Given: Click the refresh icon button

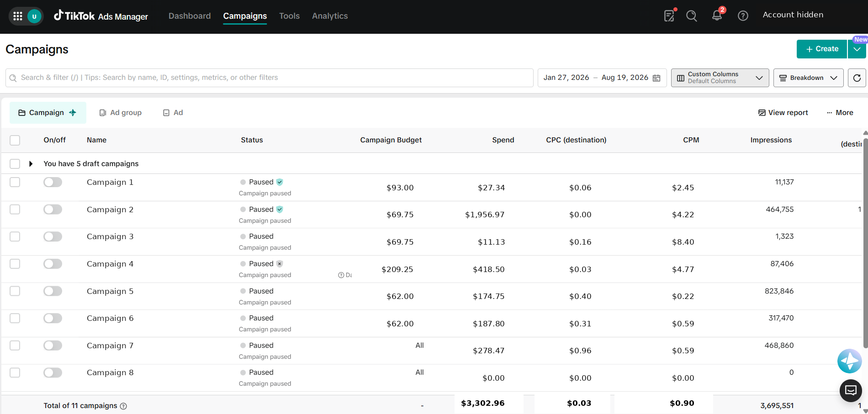Looking at the screenshot, I should [x=857, y=78].
